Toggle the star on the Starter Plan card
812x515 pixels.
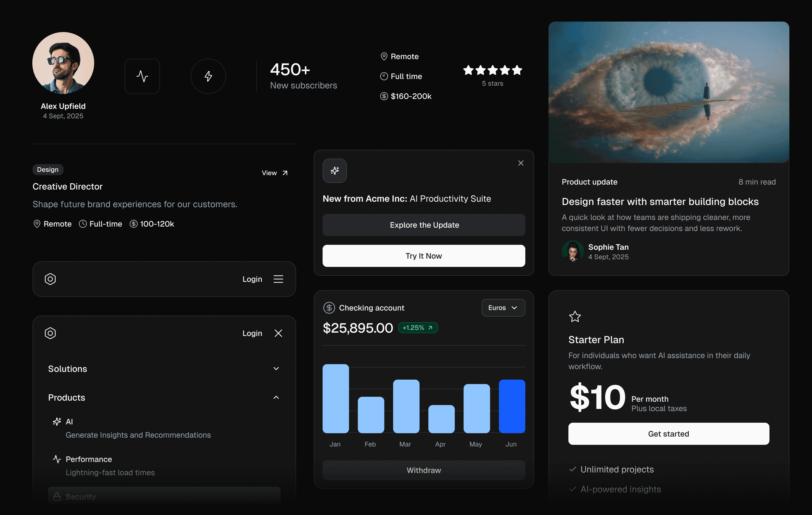coord(575,316)
